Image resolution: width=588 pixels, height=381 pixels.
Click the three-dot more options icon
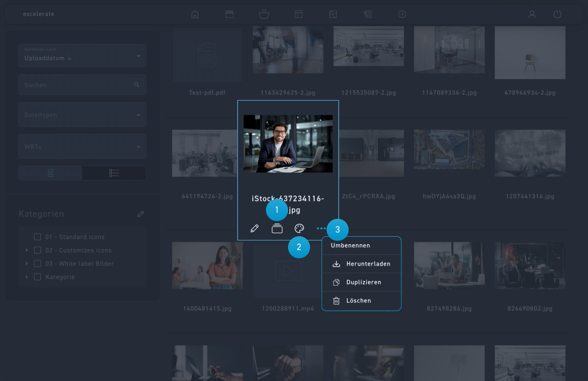(321, 228)
